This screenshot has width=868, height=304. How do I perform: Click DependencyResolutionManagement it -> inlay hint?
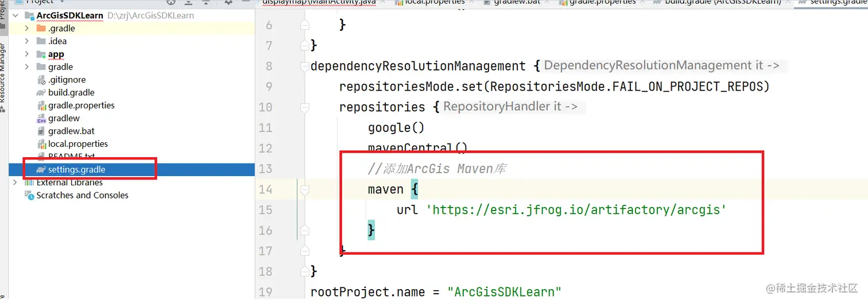pyautogui.click(x=661, y=66)
